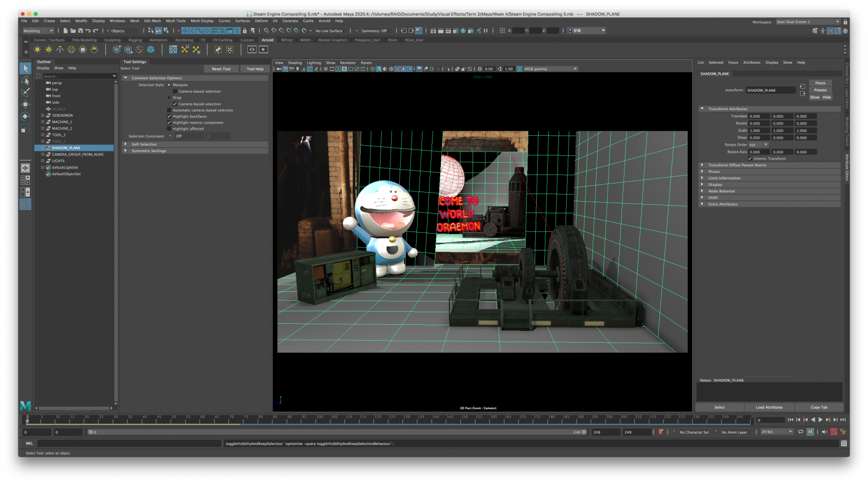This screenshot has width=868, height=483.
Task: Open the Arnold RenderView eye icon
Action: 252,49
